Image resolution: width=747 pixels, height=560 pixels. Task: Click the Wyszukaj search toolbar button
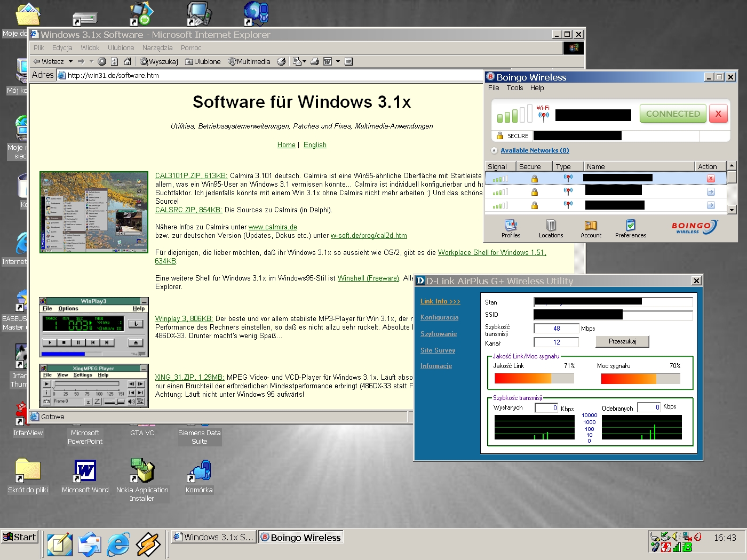tap(159, 61)
